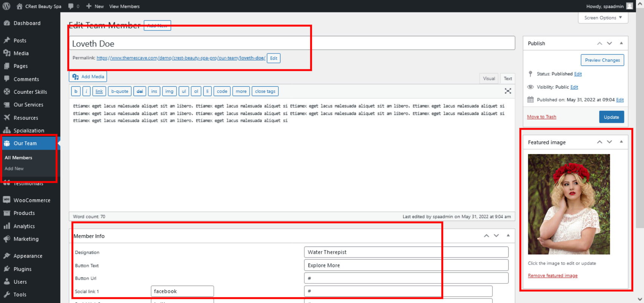Move the Member Info box up
644x303 pixels.
(486, 236)
